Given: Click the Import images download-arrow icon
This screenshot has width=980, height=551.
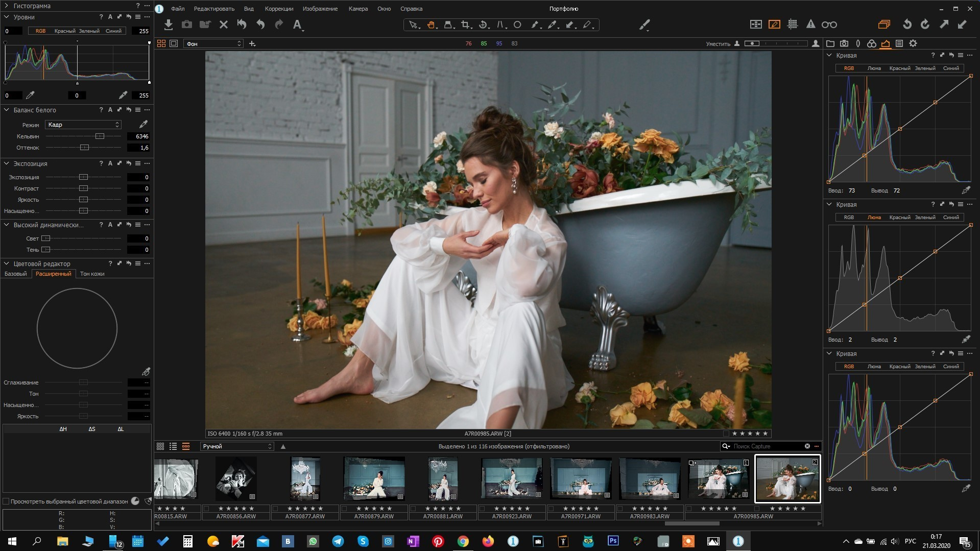Looking at the screenshot, I should coord(168,25).
